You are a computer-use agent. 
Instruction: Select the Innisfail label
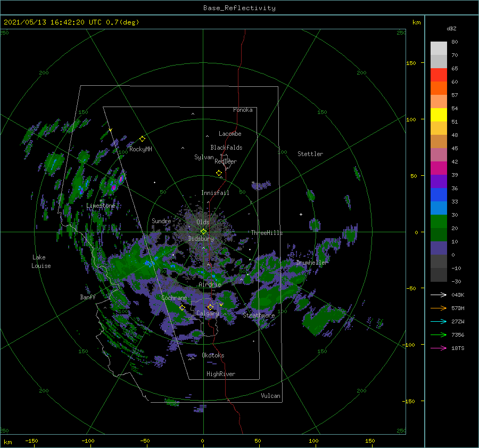click(215, 193)
